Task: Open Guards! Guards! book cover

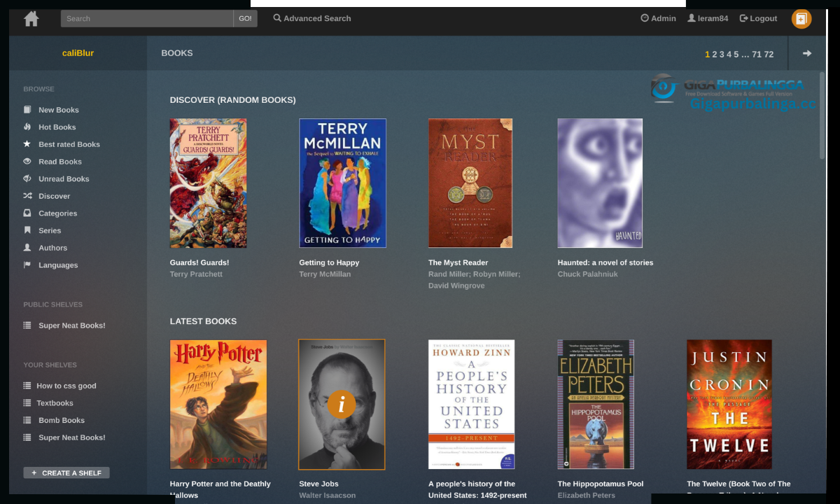Action: tap(208, 183)
